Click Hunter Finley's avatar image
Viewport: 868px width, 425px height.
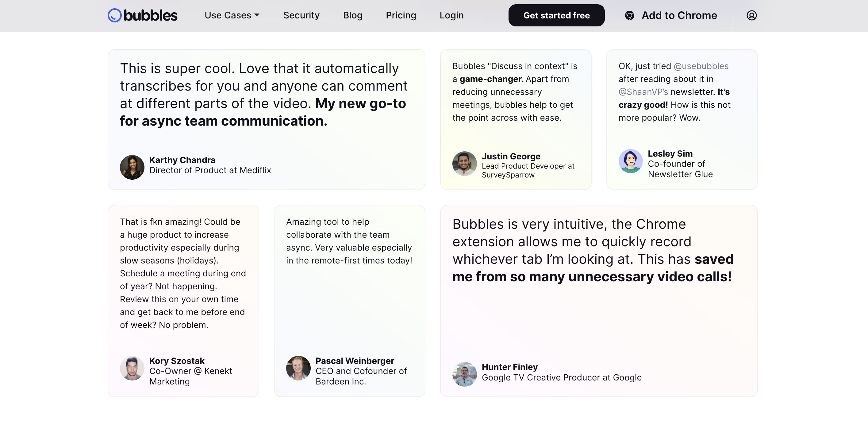pyautogui.click(x=464, y=374)
